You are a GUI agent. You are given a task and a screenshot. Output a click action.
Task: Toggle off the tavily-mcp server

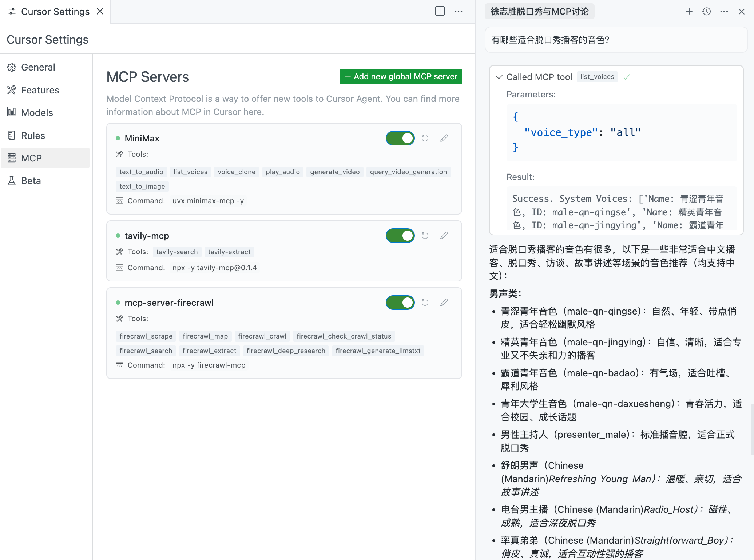(400, 236)
